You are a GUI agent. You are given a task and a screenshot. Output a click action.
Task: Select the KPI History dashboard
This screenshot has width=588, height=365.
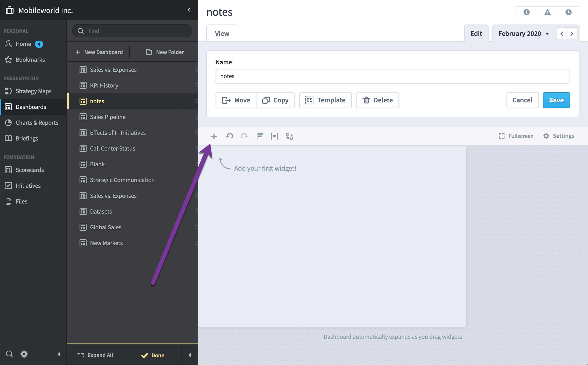click(x=132, y=85)
